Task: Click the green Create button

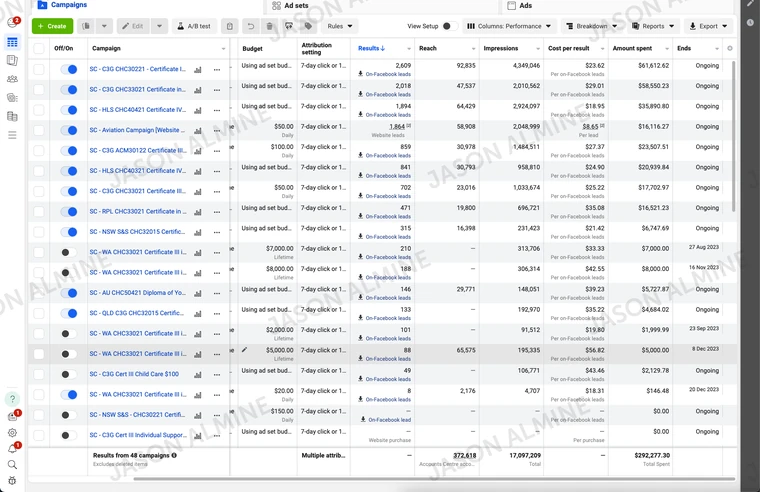Action: click(x=52, y=26)
